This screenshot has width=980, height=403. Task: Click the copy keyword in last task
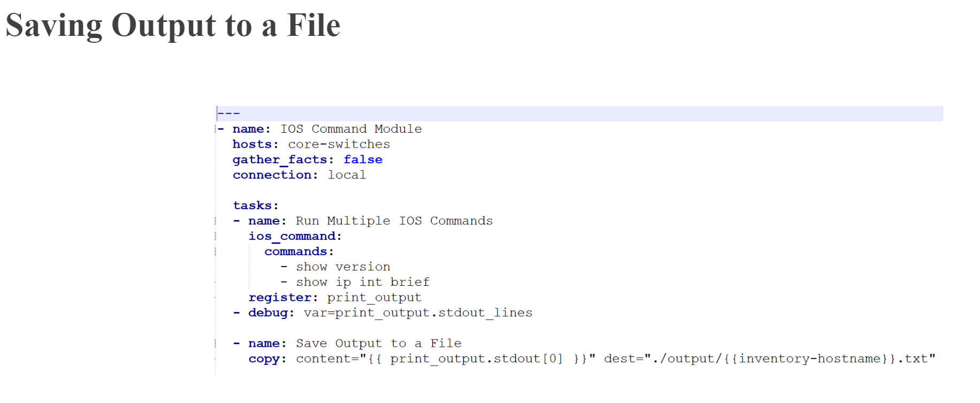[267, 359]
